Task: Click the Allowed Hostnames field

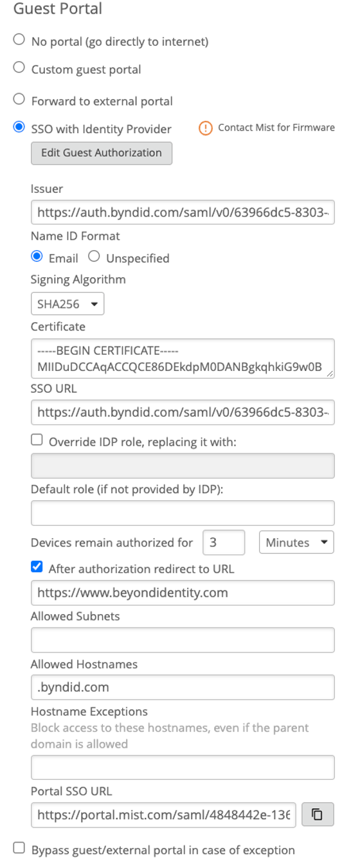Action: coord(183,687)
